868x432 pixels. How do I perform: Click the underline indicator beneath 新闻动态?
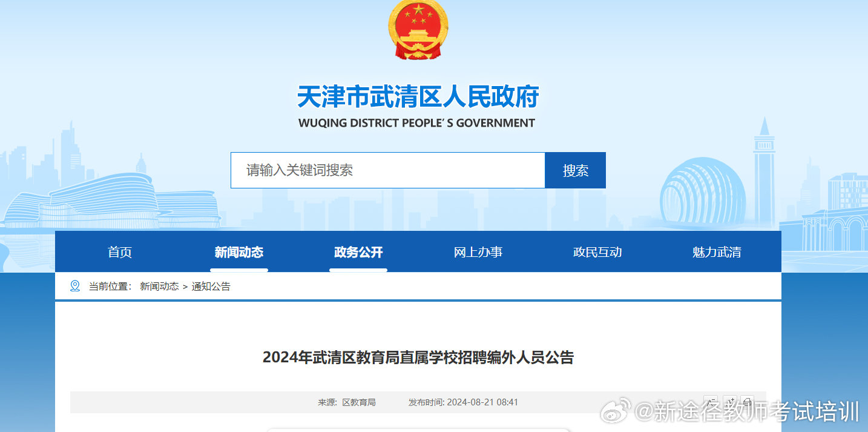[x=239, y=271]
